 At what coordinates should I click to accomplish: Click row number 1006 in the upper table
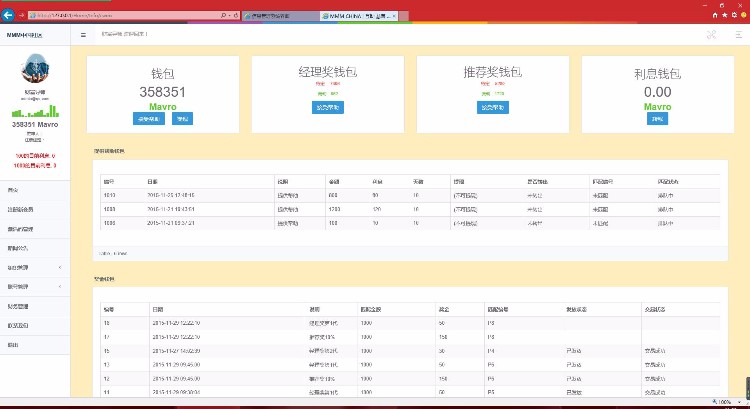(x=109, y=223)
